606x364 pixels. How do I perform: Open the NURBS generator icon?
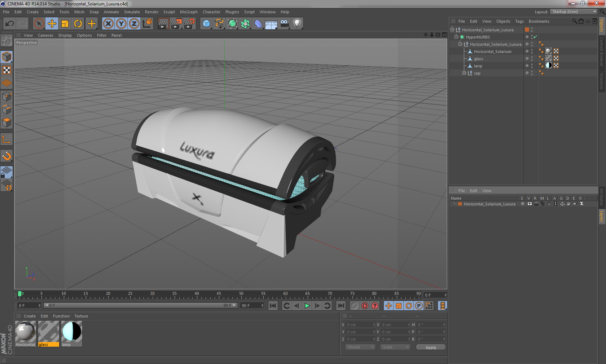pos(232,24)
